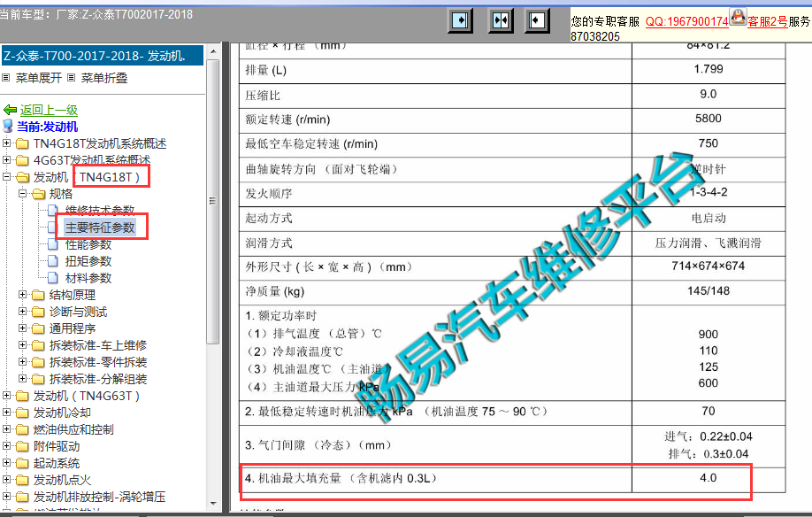Click the 材料参数 page icon
The width and height of the screenshot is (812, 517).
click(x=53, y=278)
